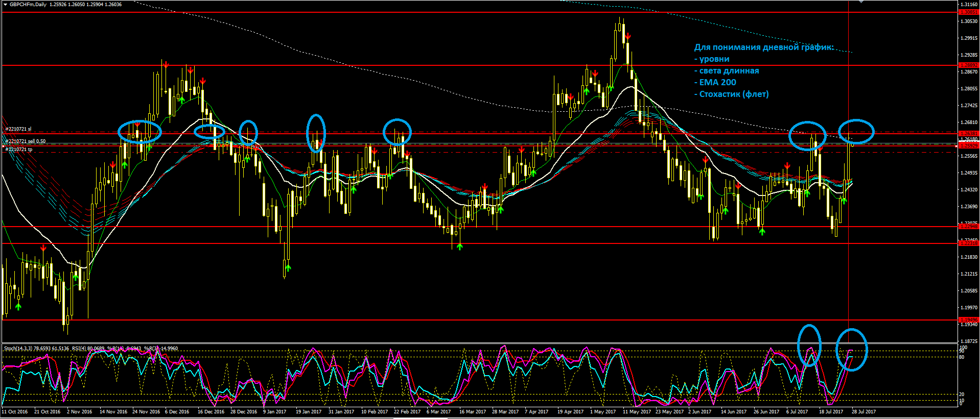This screenshot has width=980, height=419.
Task: Select the #2210721 sell 0.50 order label
Action: click(x=26, y=141)
